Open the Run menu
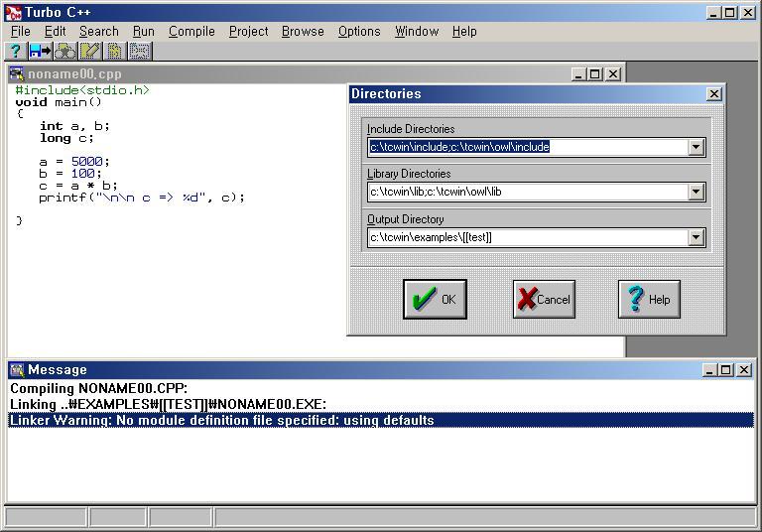 [x=143, y=32]
